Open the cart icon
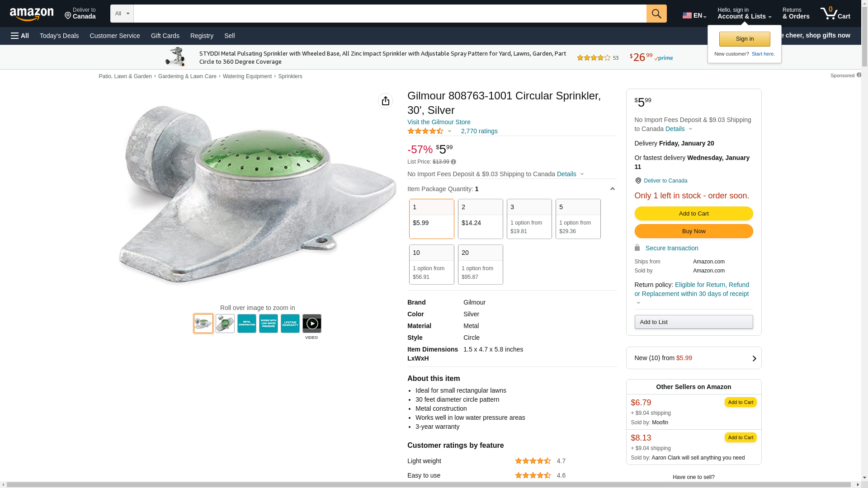Image resolution: width=868 pixels, height=488 pixels. [835, 14]
